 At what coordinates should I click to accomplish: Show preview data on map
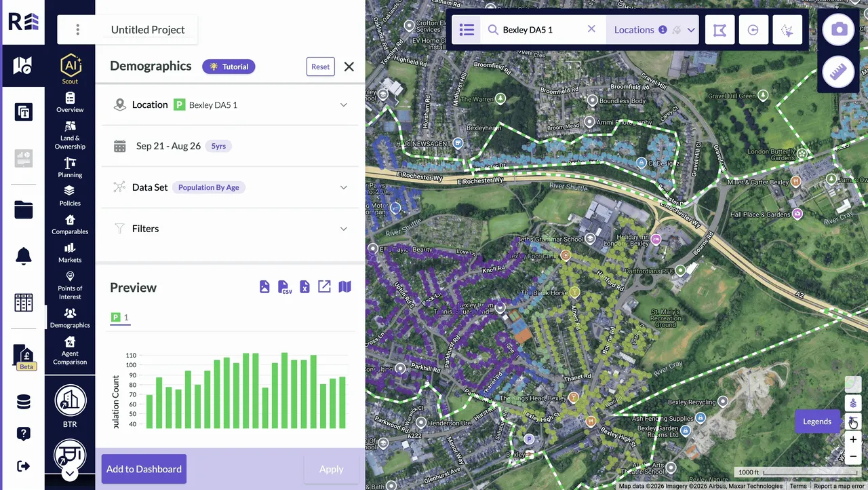pos(344,286)
